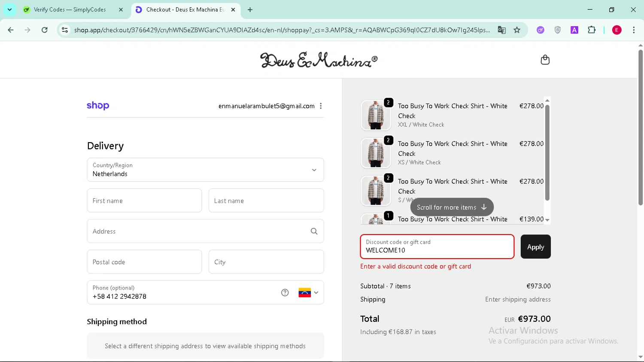Go forward to next page
644x362 pixels.
click(27, 30)
